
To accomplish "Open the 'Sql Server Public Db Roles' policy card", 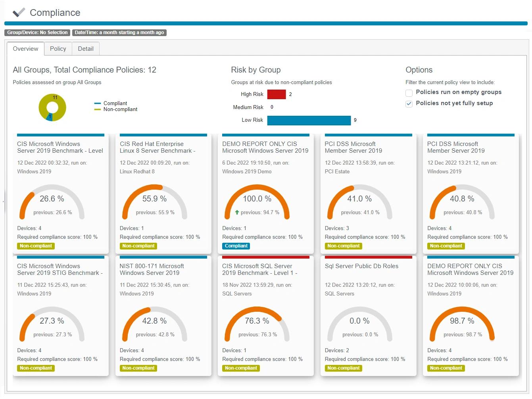I will tap(361, 266).
